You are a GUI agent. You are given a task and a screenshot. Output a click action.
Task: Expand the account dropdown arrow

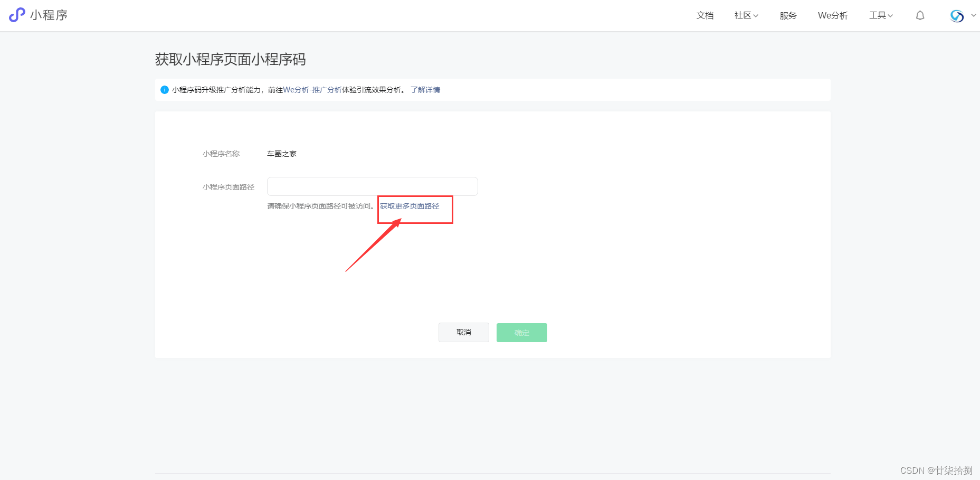click(973, 15)
